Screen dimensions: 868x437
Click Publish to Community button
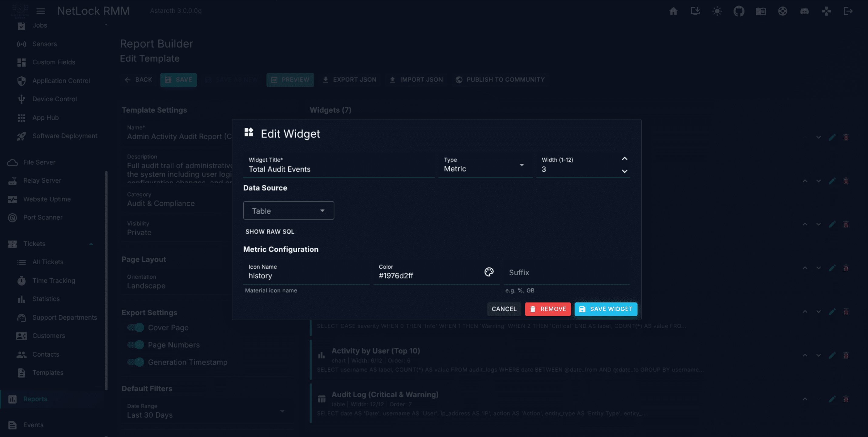pos(500,80)
